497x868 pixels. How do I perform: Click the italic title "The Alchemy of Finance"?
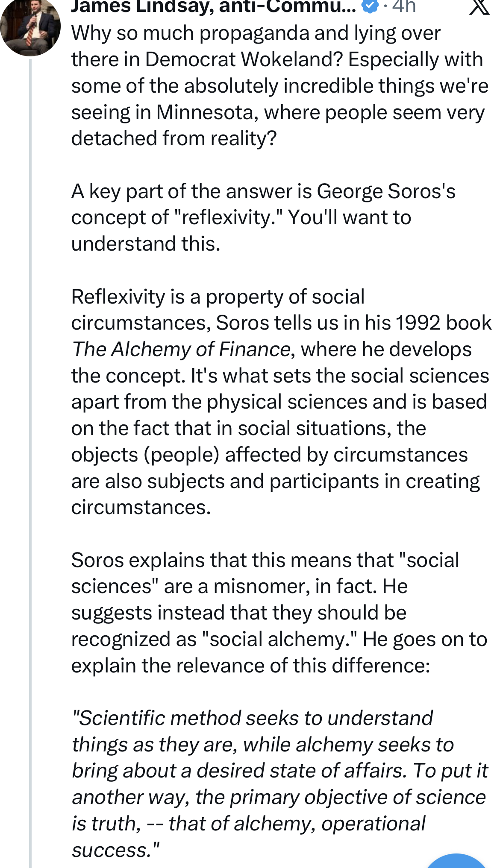182,350
